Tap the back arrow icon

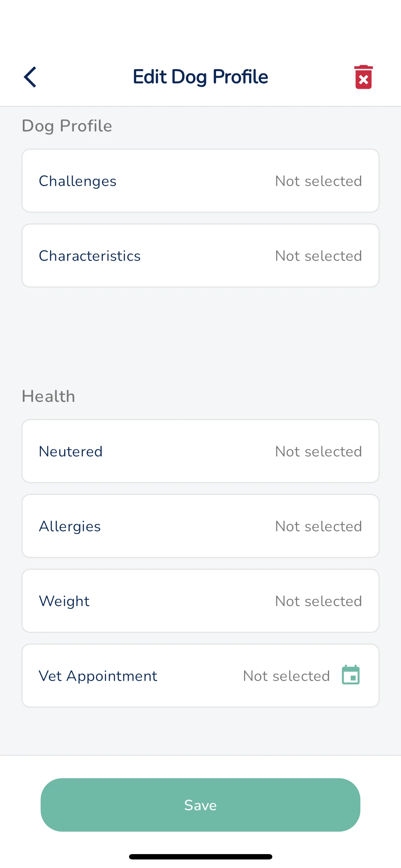(30, 77)
